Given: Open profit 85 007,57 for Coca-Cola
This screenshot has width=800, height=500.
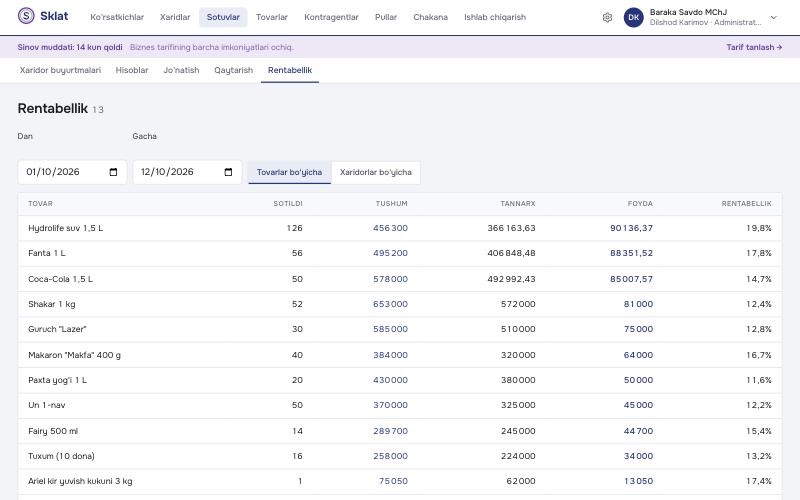Looking at the screenshot, I should 631,279.
